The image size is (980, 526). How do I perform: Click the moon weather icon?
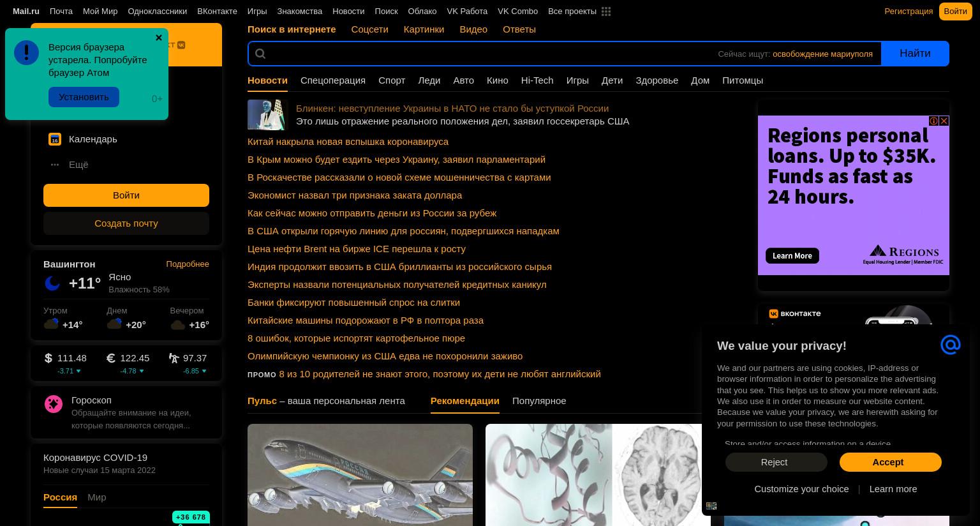(52, 283)
